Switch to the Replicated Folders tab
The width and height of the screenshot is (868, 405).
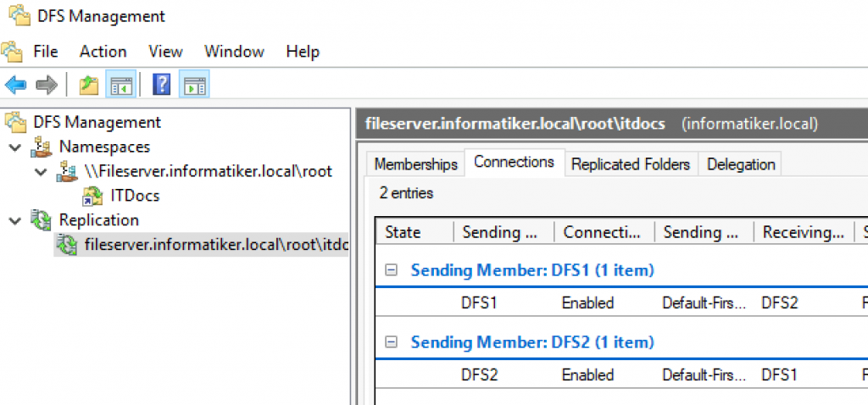631,164
